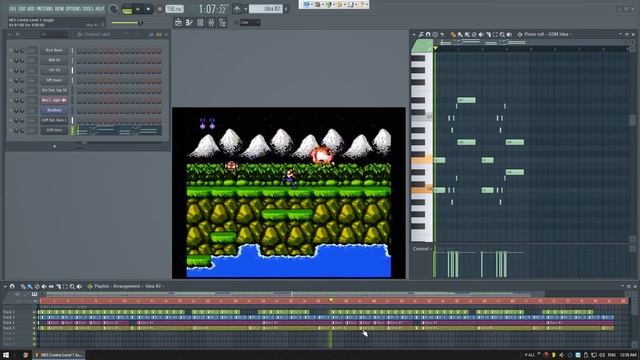
Task: Click the piano roll stamp icon
Action: coord(435,35)
